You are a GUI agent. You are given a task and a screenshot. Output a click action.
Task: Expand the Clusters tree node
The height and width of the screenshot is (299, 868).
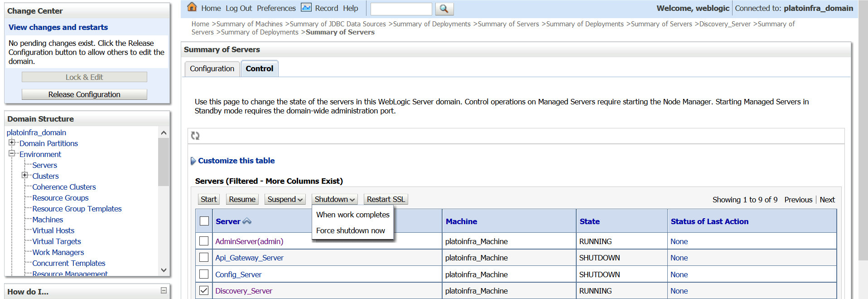(25, 175)
